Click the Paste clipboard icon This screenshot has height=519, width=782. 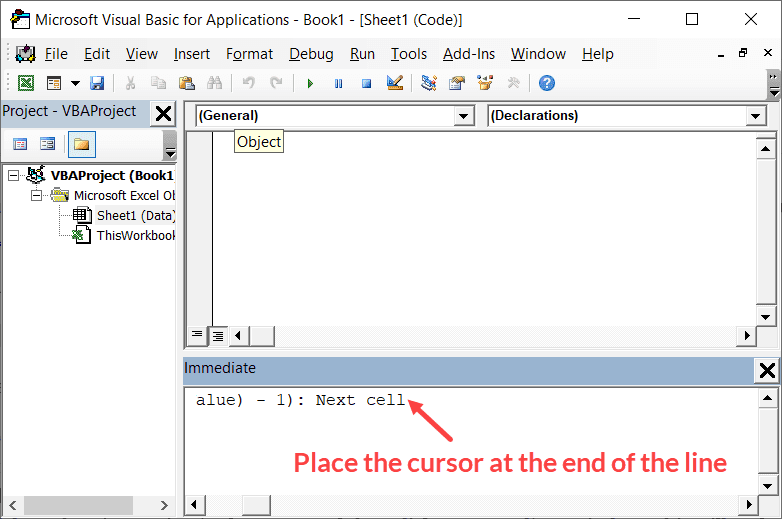[187, 83]
